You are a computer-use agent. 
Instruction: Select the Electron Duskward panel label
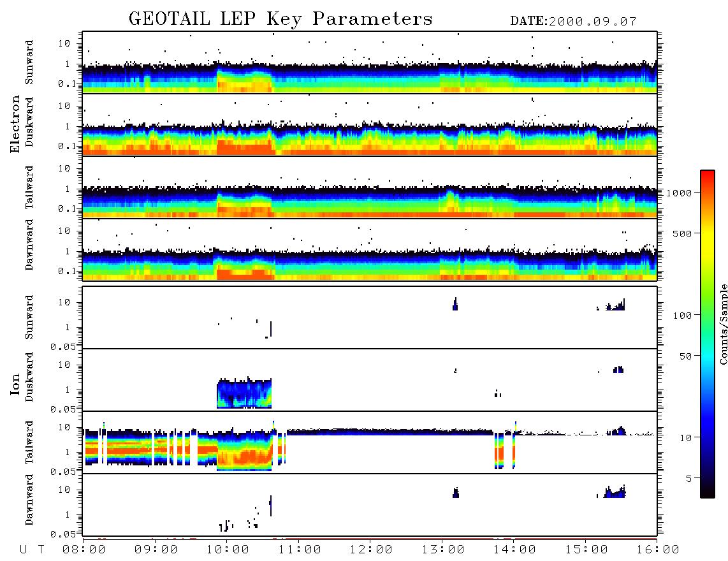pos(29,122)
